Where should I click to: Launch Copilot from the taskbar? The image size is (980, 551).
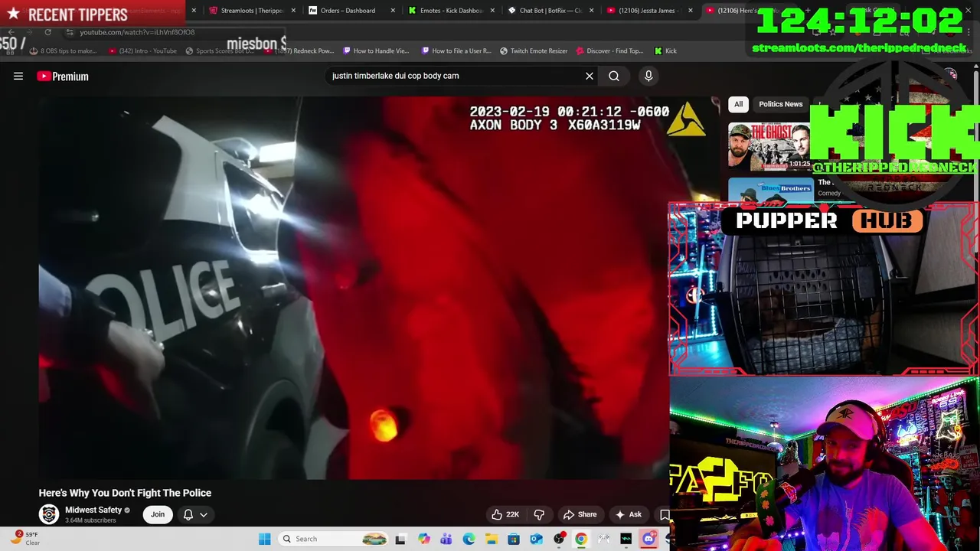point(423,539)
